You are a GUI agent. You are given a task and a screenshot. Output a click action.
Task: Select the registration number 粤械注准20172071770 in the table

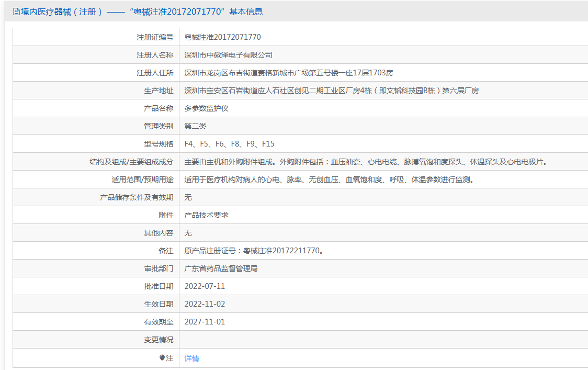(222, 37)
